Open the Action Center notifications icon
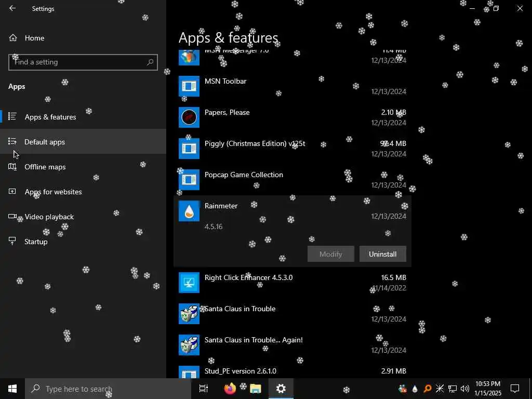This screenshot has height=399, width=532. (515, 389)
